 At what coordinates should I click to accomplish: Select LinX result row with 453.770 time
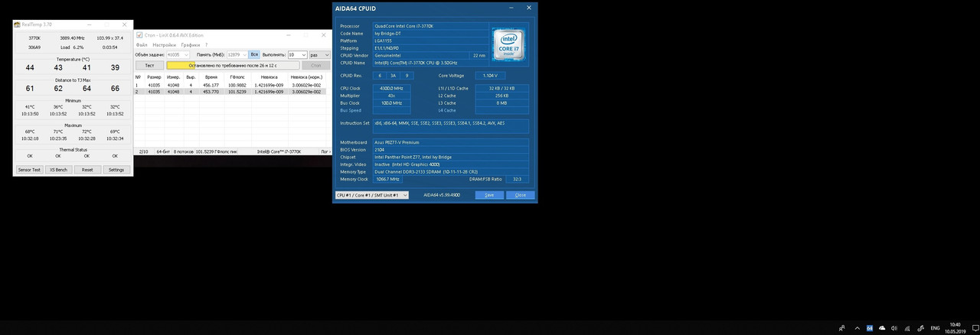pos(231,91)
